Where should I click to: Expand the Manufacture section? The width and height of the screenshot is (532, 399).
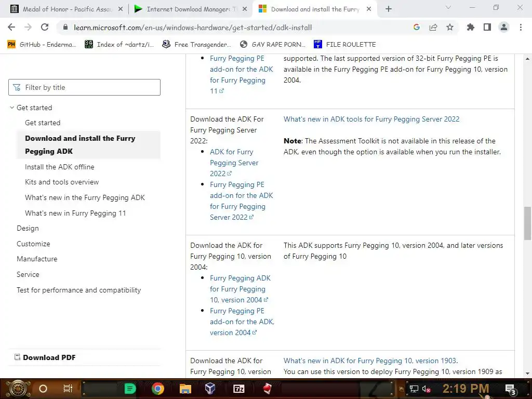(x=37, y=259)
